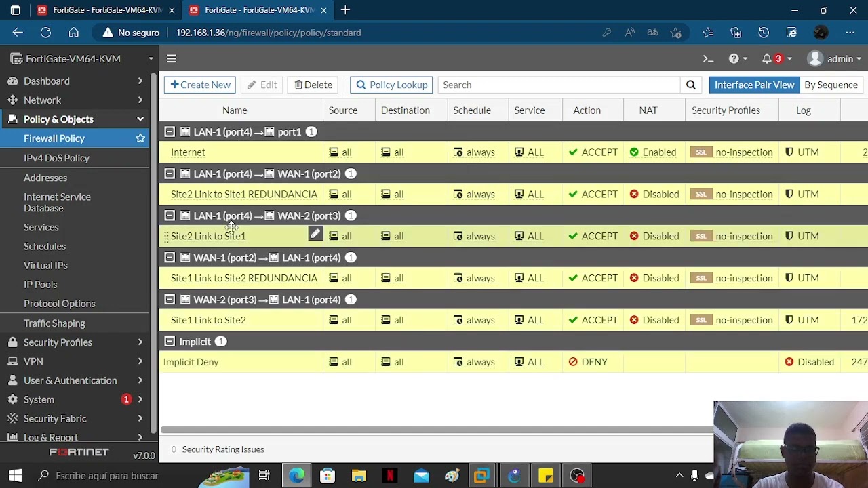Open the browser home page icon
868x488 pixels.
[x=74, y=33]
